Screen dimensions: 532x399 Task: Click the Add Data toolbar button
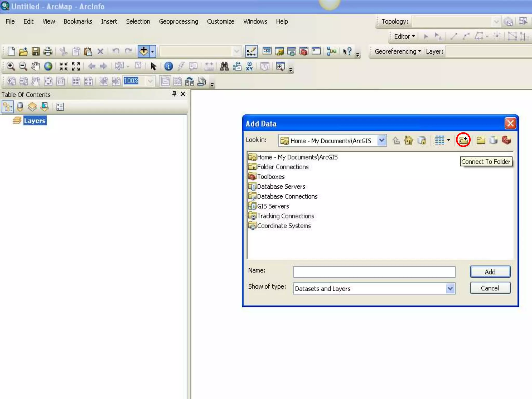click(x=144, y=51)
